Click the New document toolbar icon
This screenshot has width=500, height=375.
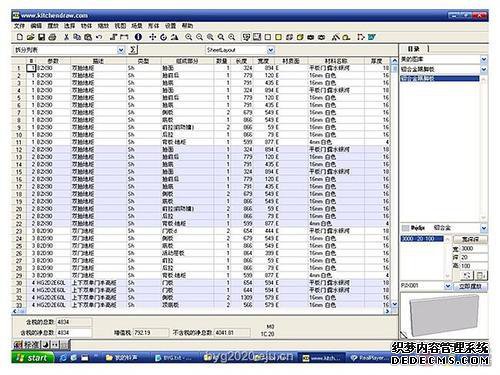(20, 37)
